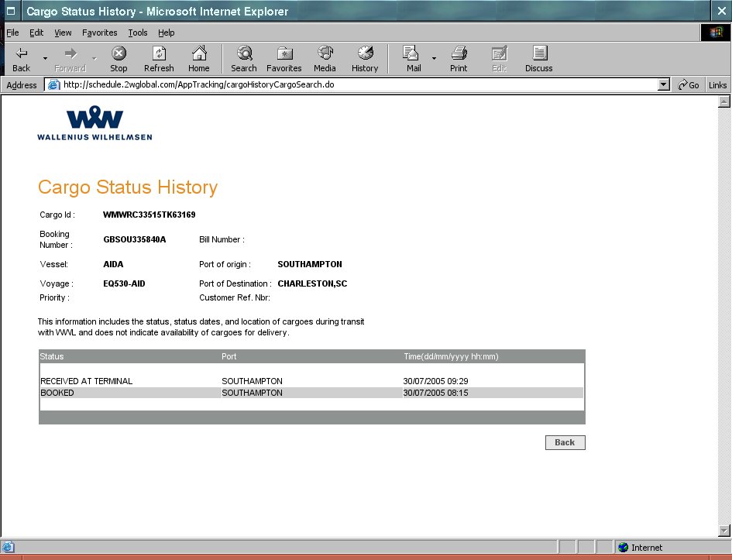Open the File menu
Screen dimensions: 732x560
[12, 33]
